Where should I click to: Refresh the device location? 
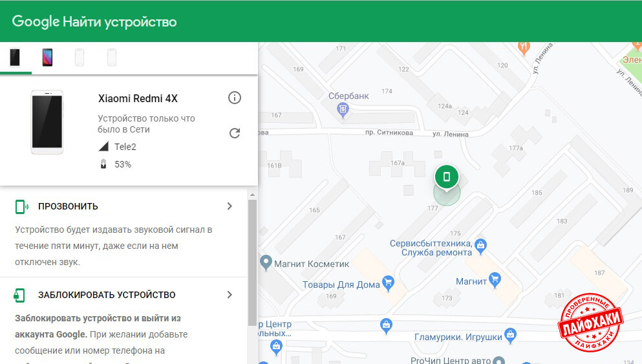coord(235,133)
